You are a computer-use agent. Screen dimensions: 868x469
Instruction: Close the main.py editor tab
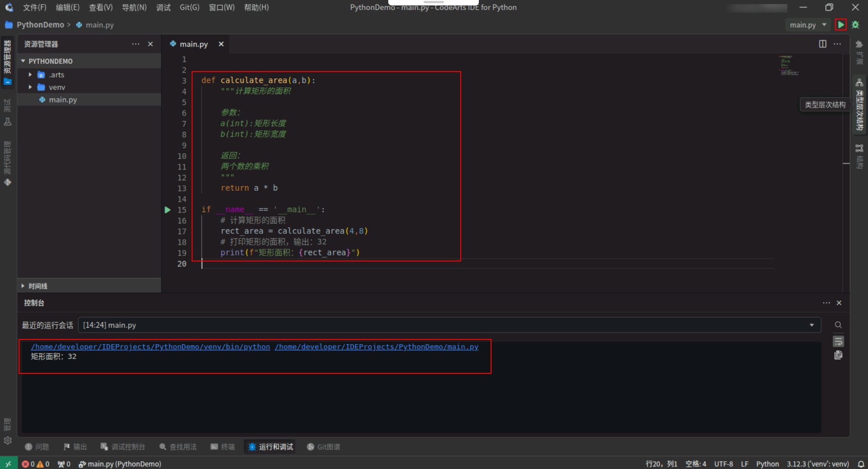tap(221, 44)
